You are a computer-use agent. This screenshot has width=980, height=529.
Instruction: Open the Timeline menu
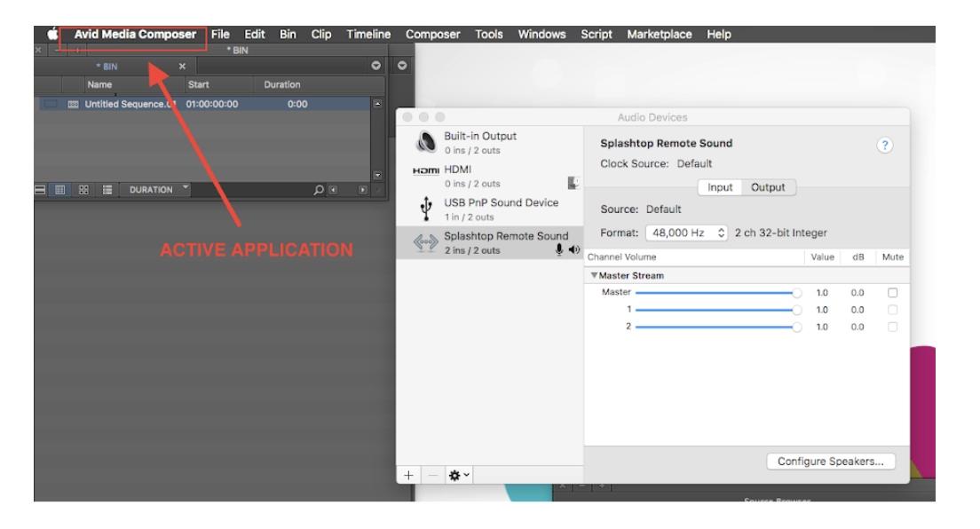[368, 35]
